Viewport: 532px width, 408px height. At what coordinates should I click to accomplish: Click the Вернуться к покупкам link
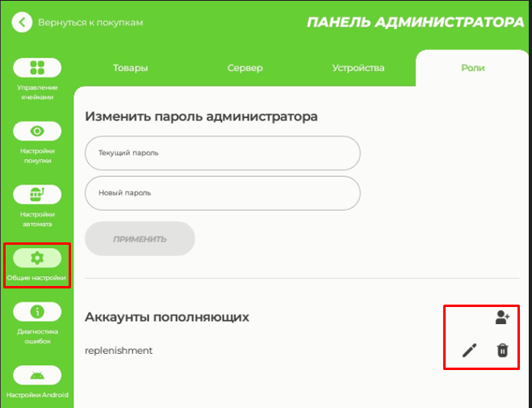click(90, 22)
